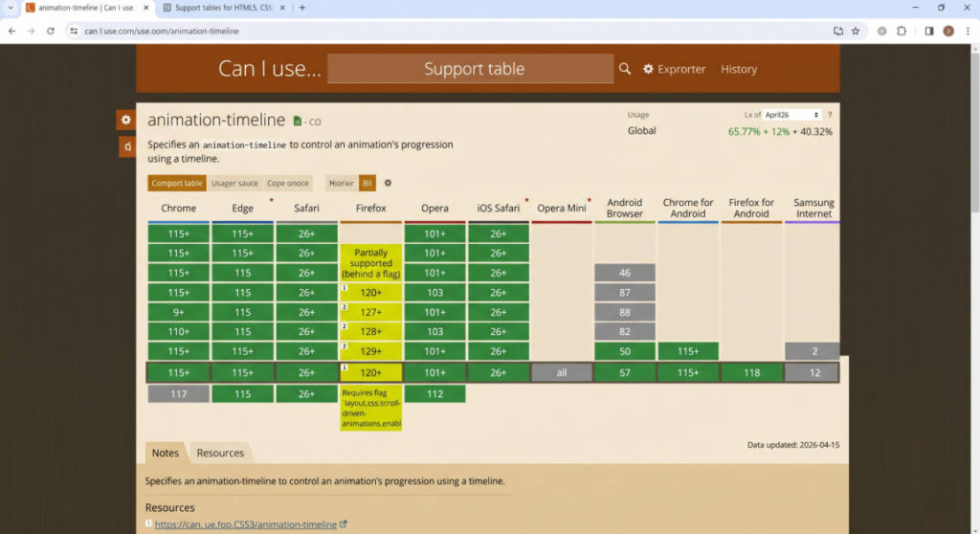Click the Chrome 110+ cell
The image size is (980, 534).
click(179, 331)
